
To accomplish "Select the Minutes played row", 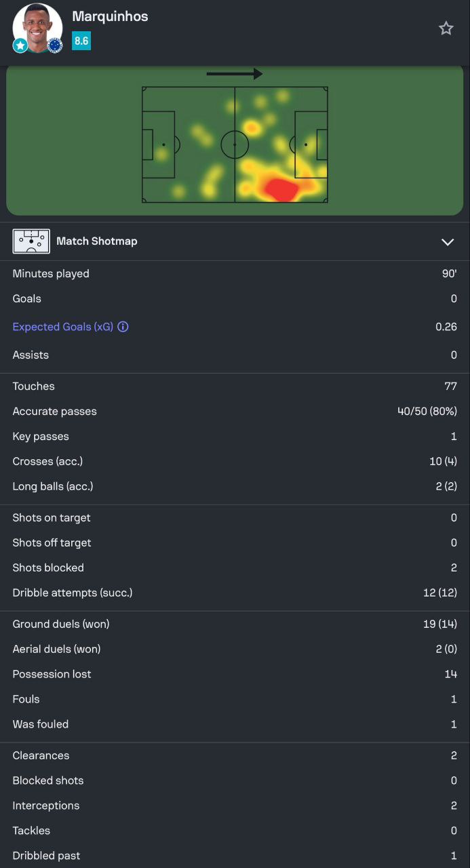I will pos(235,274).
